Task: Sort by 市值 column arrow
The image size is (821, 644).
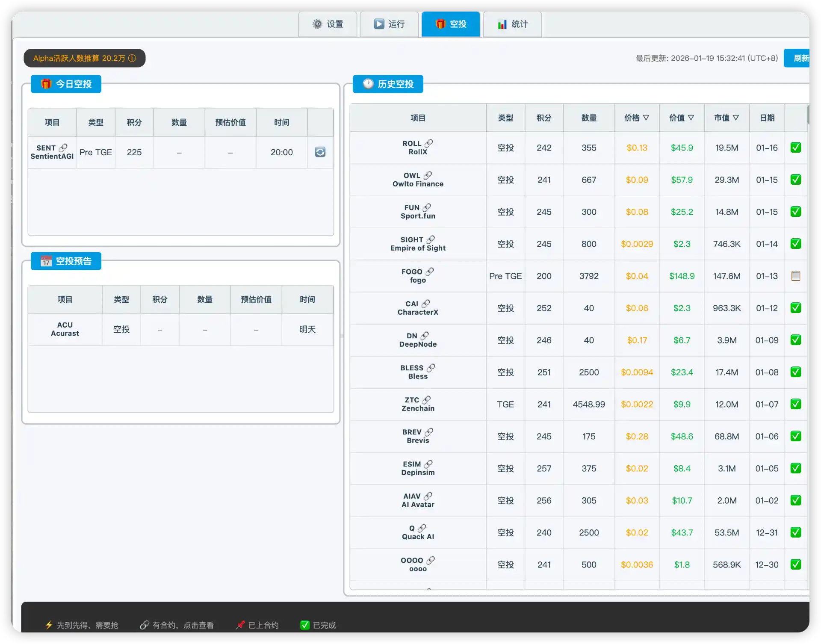Action: point(736,118)
